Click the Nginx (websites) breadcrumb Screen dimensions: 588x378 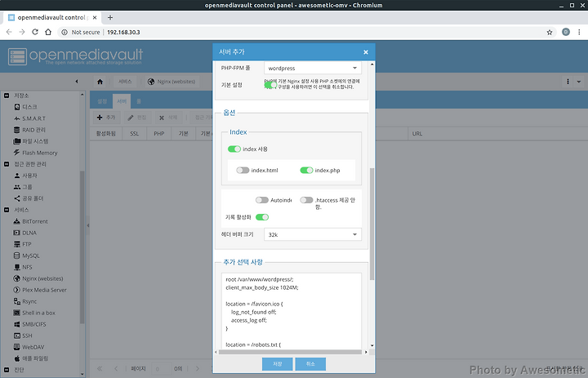pos(171,82)
